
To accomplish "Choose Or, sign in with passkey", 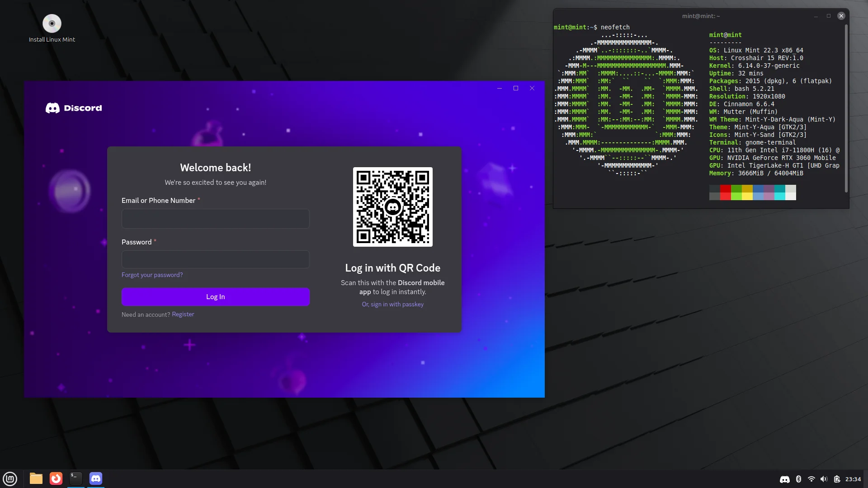I will [x=393, y=304].
